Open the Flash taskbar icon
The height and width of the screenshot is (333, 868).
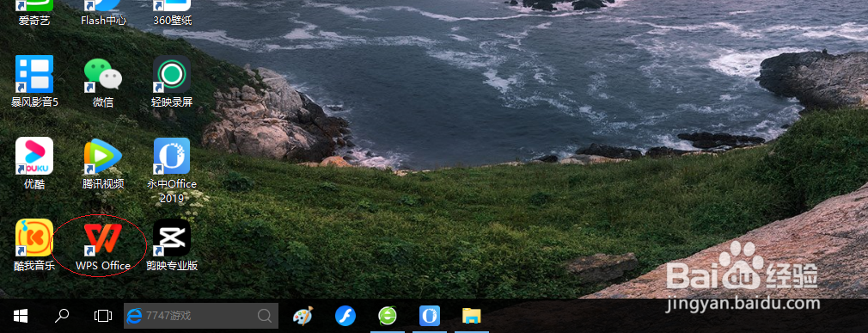coord(345,316)
